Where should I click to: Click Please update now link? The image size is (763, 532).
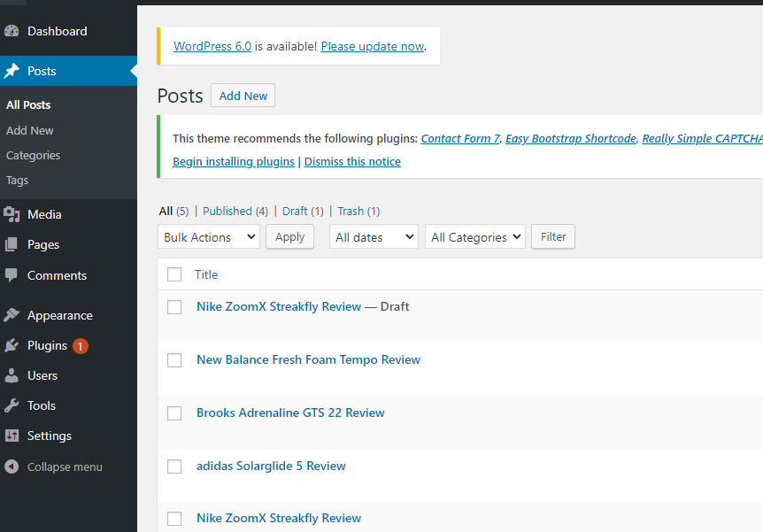coord(373,46)
